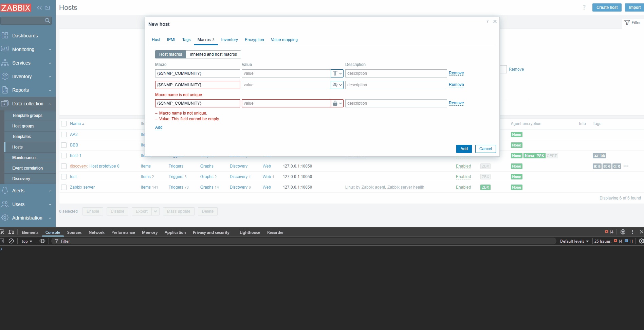Viewport: 644px width, 330px height.
Task: Open the secret type dropdown in second macro row
Action: click(x=337, y=85)
